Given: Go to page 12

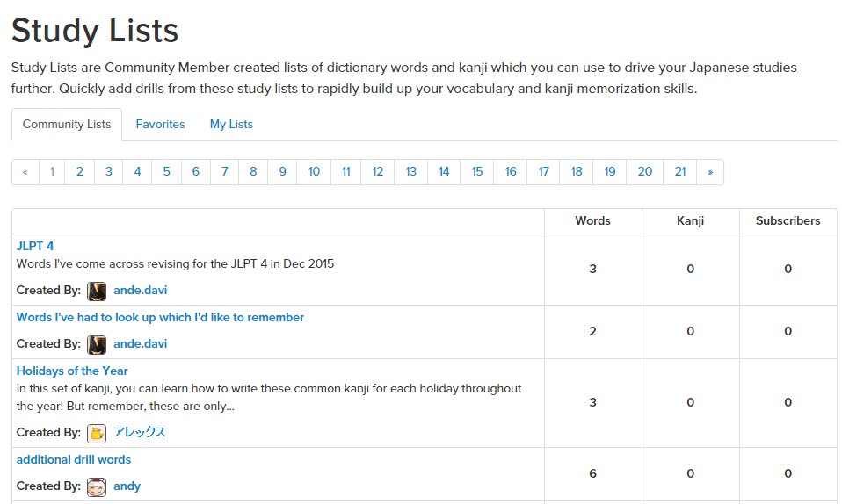Looking at the screenshot, I should (x=378, y=172).
